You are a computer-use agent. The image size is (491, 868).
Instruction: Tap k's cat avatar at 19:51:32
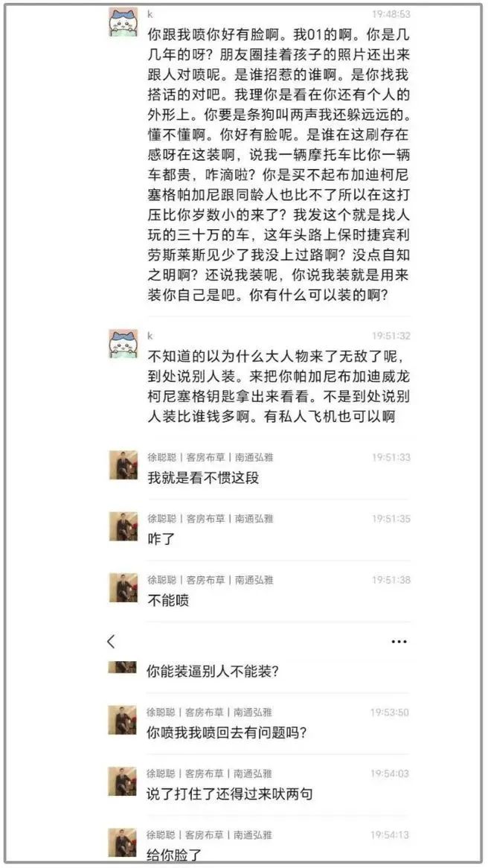[x=123, y=344]
